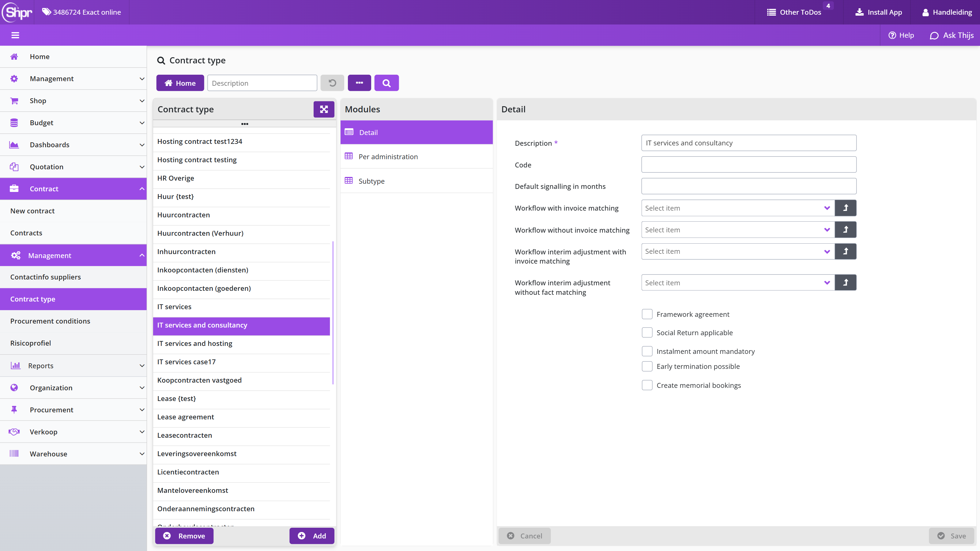Screen dimensions: 980x551
Task: Click the purple magnifier search button
Action: 386,83
